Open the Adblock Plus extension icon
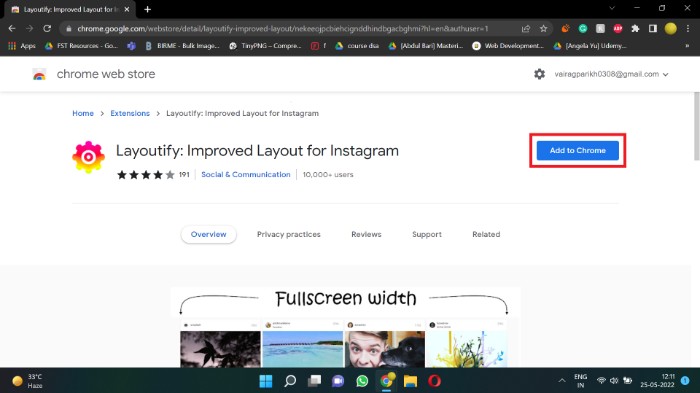Screen dimensions: 700x393 coord(618,29)
